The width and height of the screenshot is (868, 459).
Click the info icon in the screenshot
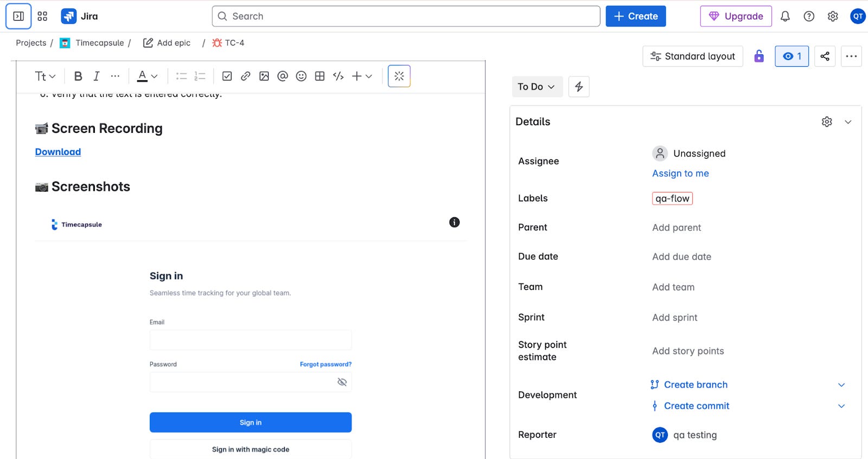click(455, 222)
